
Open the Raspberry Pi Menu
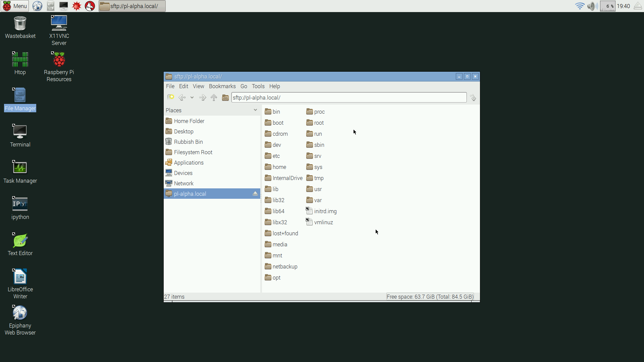pos(15,6)
